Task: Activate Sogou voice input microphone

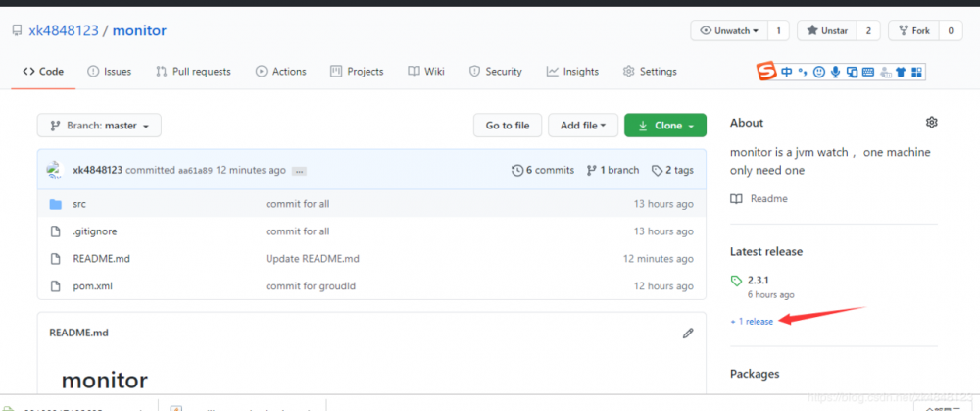Action: pos(836,72)
